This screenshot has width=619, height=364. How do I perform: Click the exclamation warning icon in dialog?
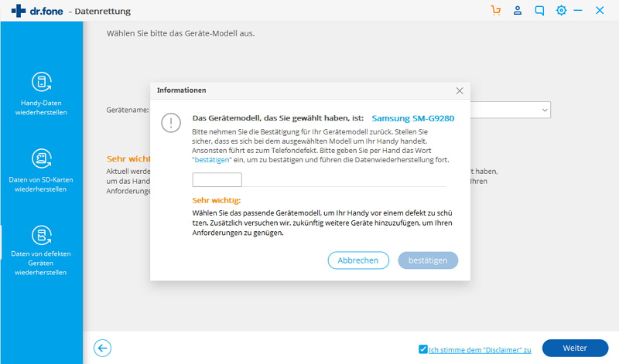[171, 123]
